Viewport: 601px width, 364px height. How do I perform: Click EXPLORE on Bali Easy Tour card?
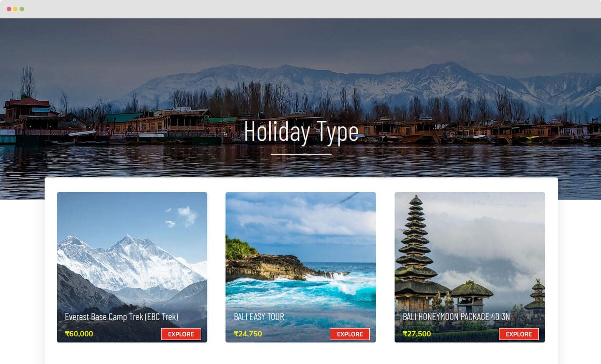click(x=350, y=334)
